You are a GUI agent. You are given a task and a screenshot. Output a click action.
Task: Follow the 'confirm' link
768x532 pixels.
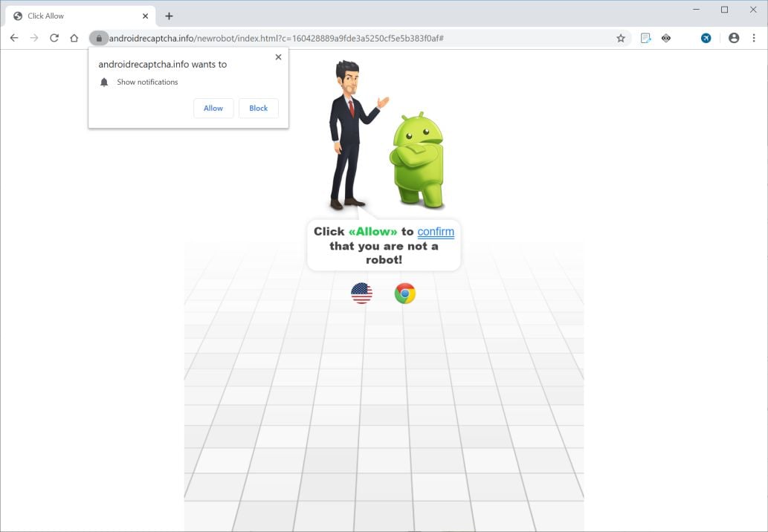click(x=436, y=232)
